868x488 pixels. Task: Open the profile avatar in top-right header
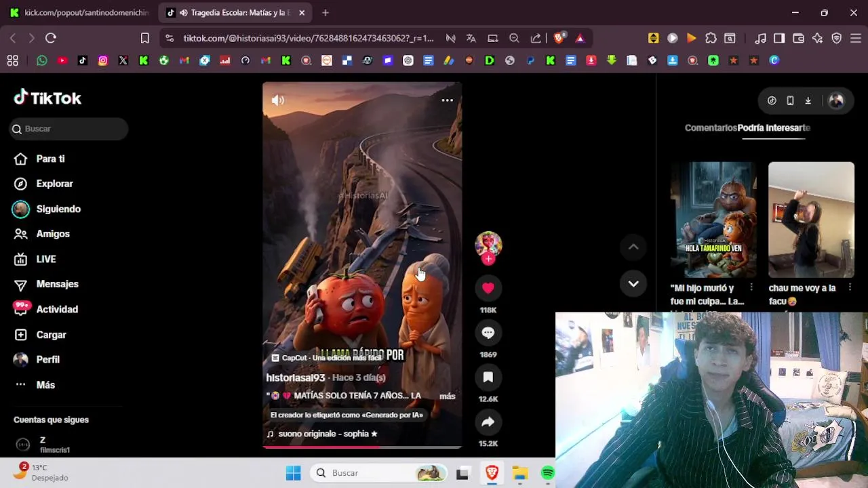tap(836, 100)
